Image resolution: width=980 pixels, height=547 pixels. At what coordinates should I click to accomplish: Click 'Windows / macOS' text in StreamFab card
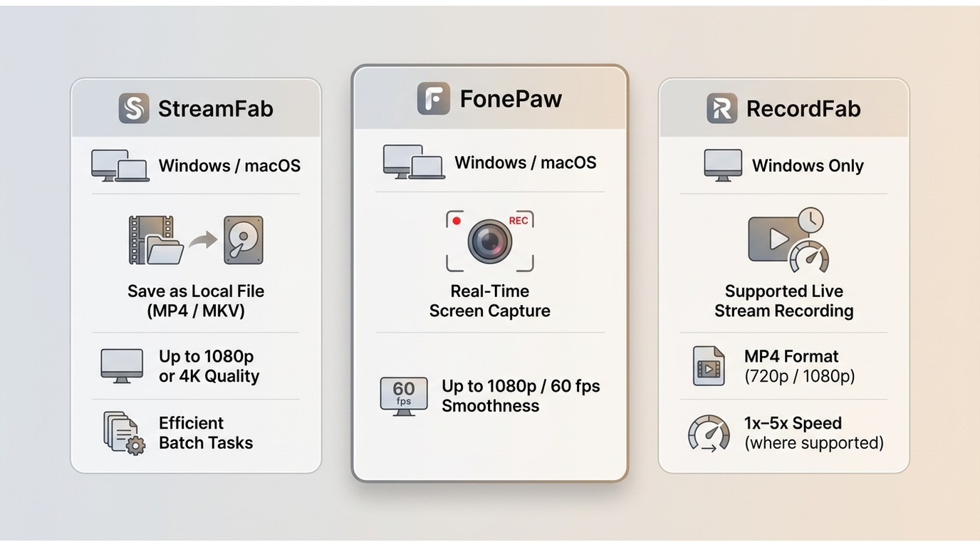[229, 166]
